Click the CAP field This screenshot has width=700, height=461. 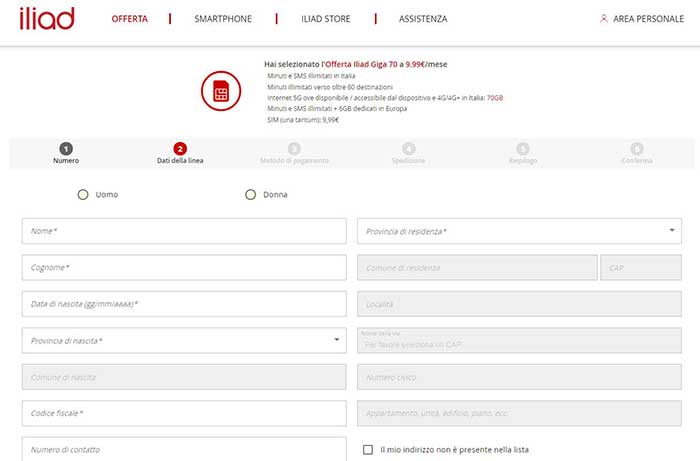coord(641,267)
